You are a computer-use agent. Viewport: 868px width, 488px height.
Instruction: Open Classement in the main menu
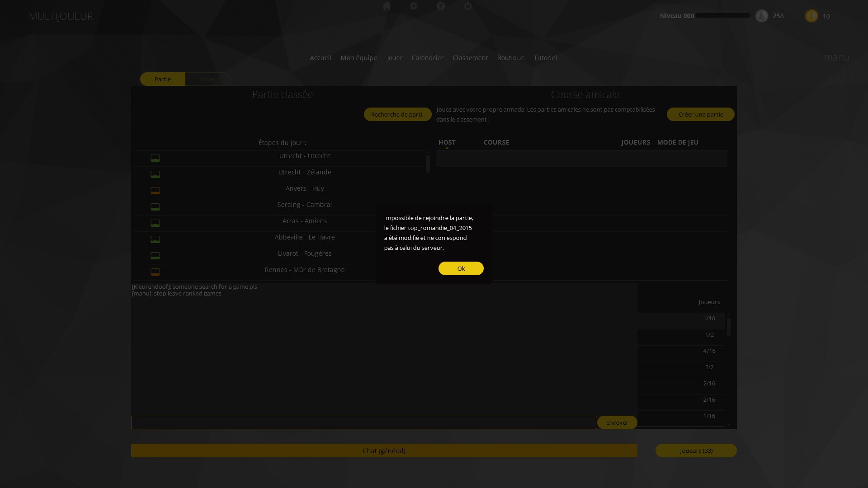point(470,58)
